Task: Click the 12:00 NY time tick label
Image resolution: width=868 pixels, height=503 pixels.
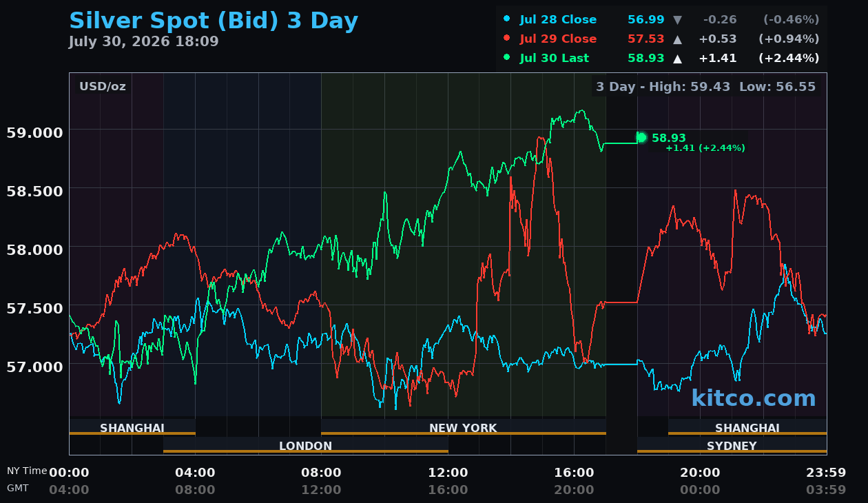Action: point(448,473)
